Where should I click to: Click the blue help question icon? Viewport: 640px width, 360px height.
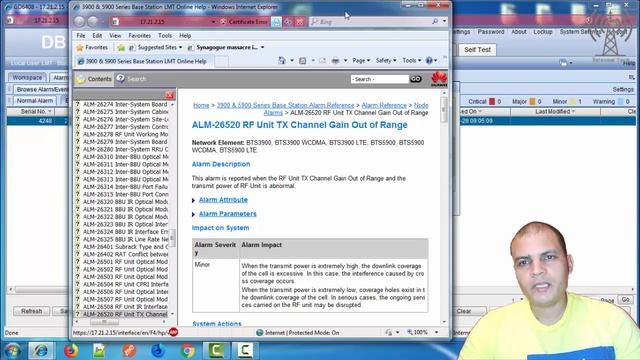tap(429, 60)
